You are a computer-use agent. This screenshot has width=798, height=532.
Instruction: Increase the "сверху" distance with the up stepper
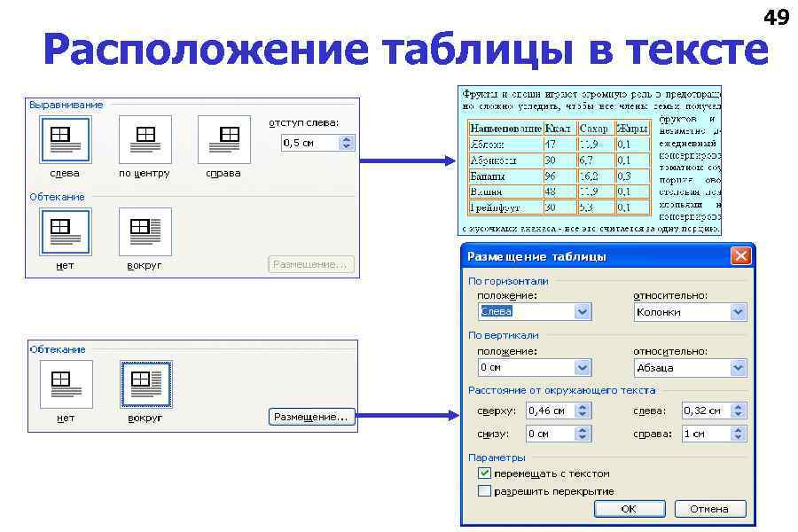click(581, 406)
